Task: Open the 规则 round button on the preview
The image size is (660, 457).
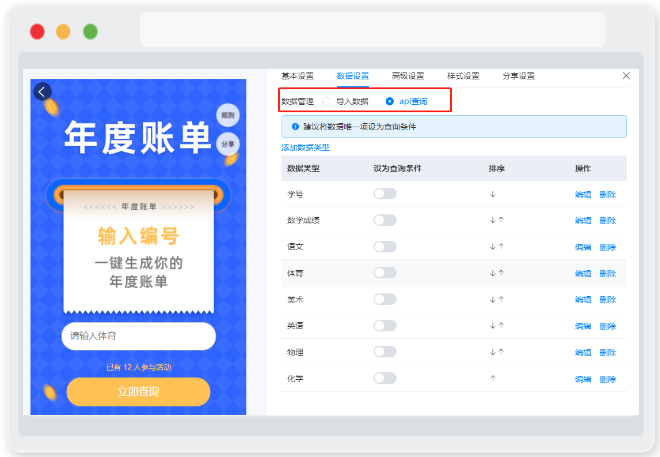Action: (x=228, y=115)
